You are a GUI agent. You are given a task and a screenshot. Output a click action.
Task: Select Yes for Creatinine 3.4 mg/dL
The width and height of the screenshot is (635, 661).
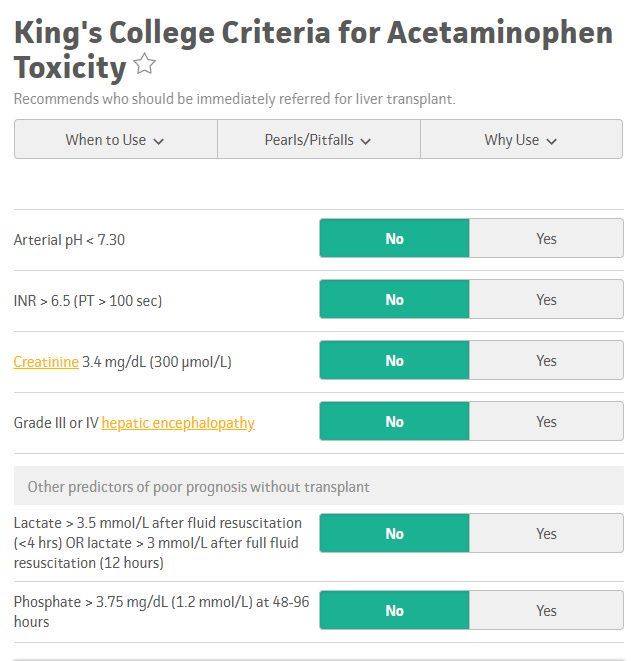click(546, 360)
